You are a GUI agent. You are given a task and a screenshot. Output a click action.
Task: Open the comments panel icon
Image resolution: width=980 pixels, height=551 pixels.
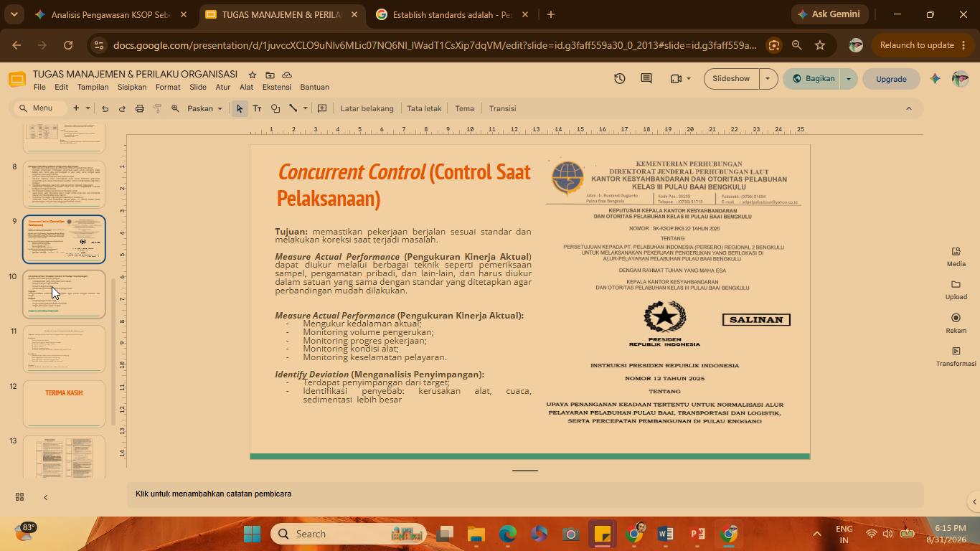646,78
